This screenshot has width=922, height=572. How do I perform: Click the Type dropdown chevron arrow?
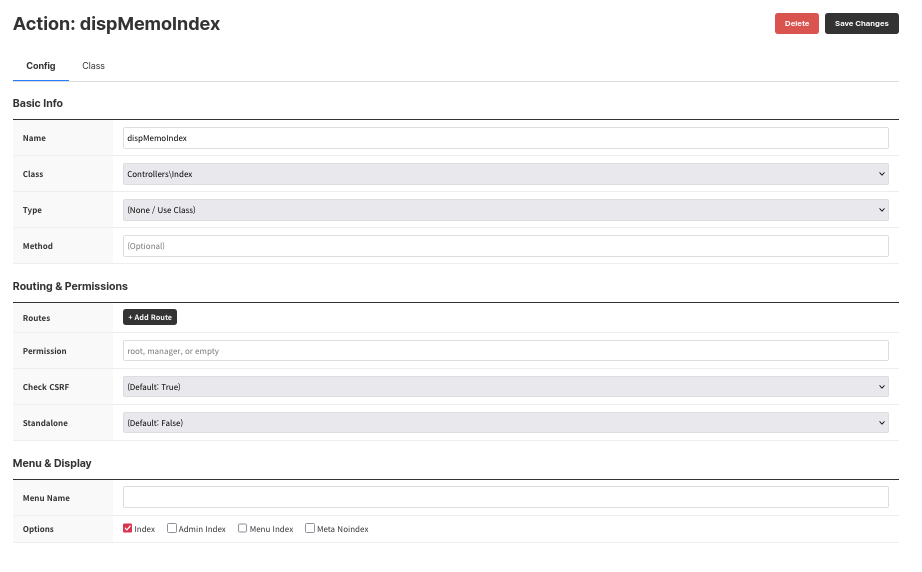pyautogui.click(x=881, y=210)
